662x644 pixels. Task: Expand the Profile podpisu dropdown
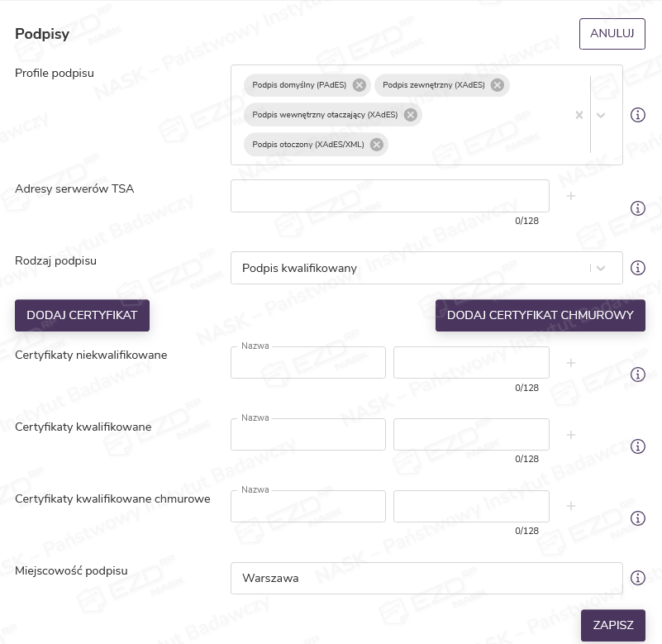[x=602, y=115]
